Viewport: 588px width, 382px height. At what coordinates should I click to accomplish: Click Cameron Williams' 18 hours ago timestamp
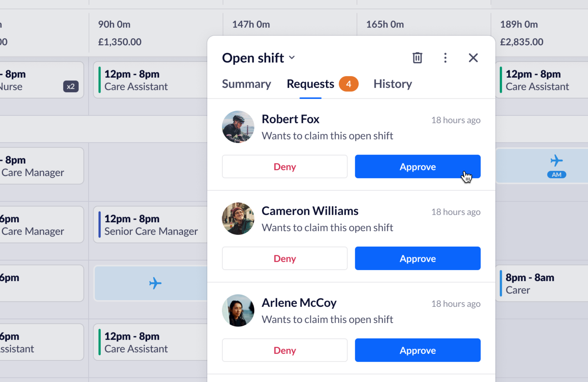coord(456,212)
